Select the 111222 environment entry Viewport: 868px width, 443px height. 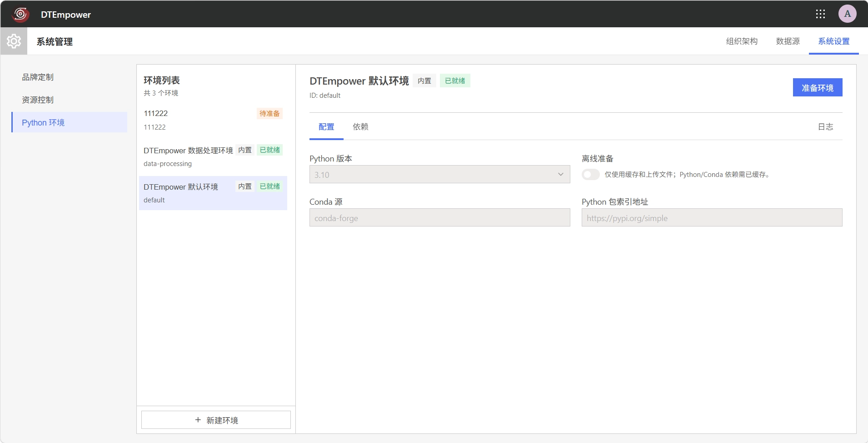point(213,120)
